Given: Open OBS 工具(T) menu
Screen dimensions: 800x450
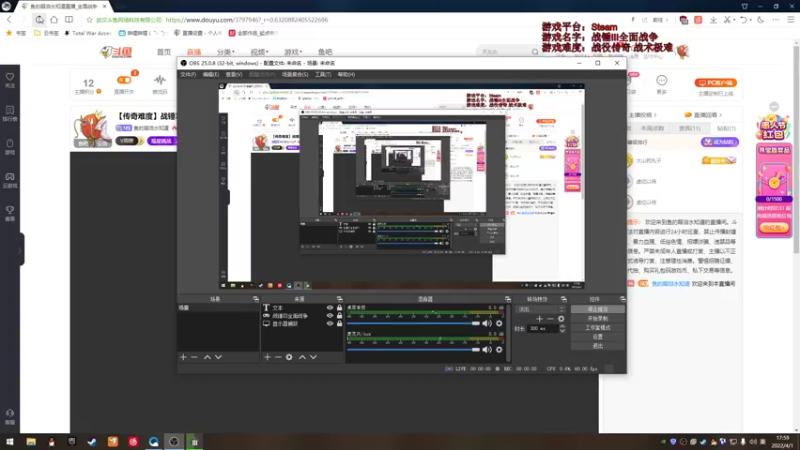Looking at the screenshot, I should (323, 74).
